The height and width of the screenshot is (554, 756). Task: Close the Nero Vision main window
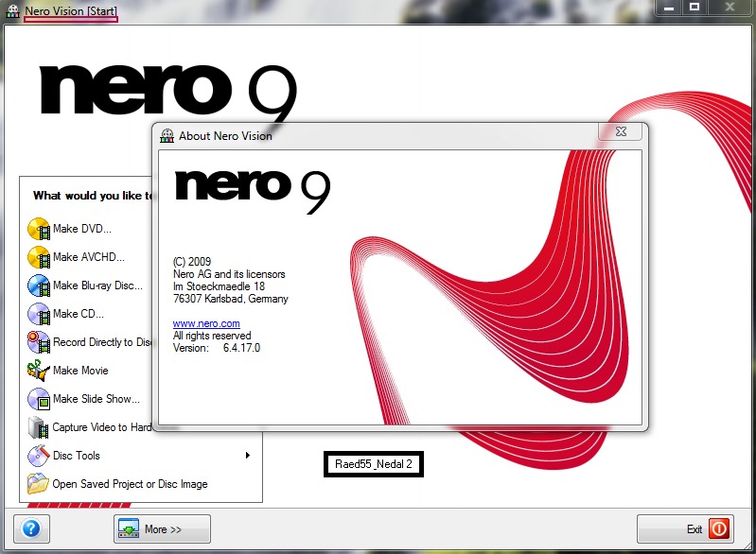click(730, 8)
